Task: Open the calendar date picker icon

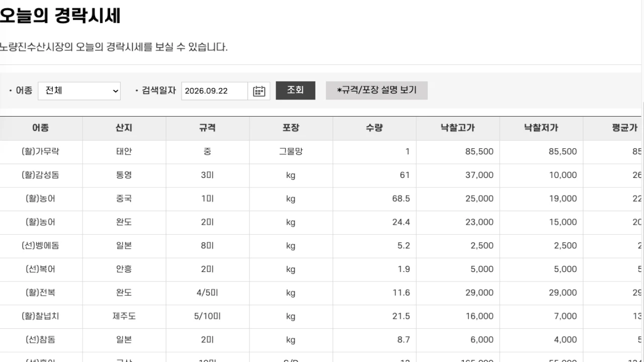Action: pos(259,91)
